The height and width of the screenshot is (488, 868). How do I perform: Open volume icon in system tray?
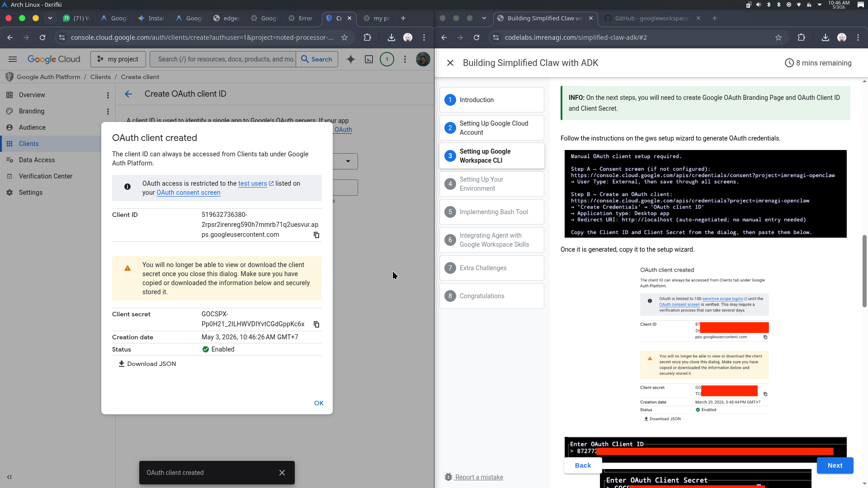coord(759,5)
